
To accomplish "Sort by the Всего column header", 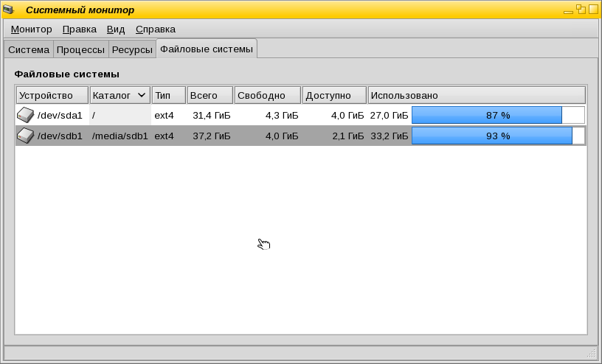I will 210,95.
